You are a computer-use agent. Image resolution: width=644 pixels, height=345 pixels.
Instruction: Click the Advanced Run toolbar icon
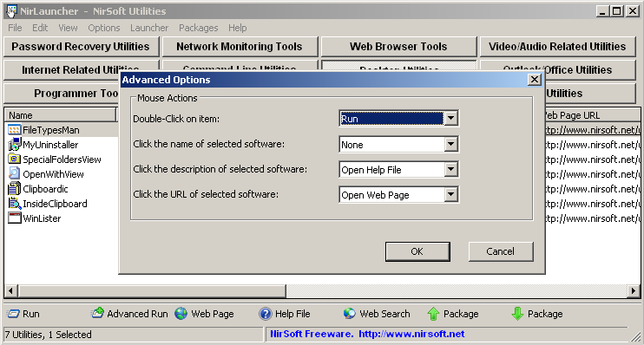coord(98,314)
